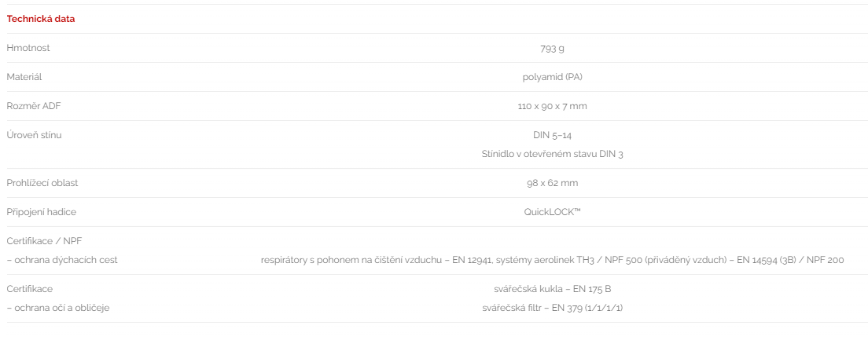Select the Rozměr ADF label

(34, 106)
